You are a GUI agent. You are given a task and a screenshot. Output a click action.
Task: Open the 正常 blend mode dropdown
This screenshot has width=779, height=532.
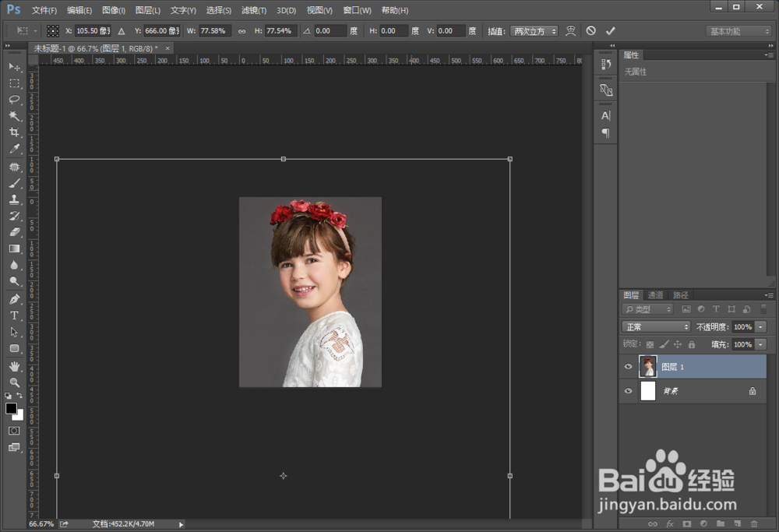pos(656,327)
